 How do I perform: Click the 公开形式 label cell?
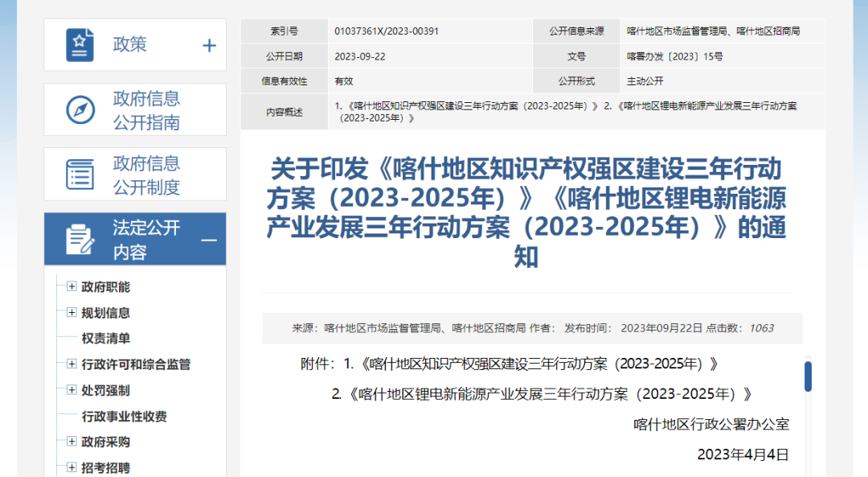[576, 81]
